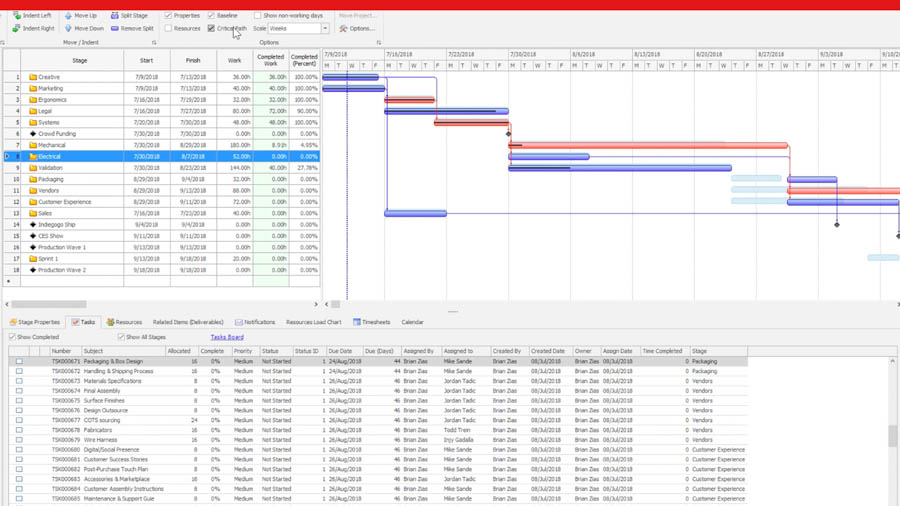Enable Show non-working days checkbox
The image size is (900, 506).
257,16
